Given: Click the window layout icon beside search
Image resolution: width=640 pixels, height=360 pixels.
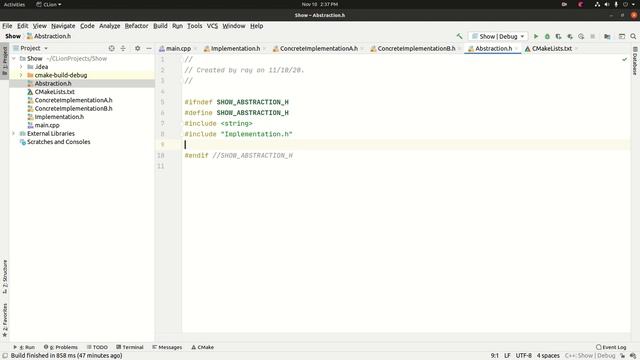Looking at the screenshot, I should coord(622,36).
